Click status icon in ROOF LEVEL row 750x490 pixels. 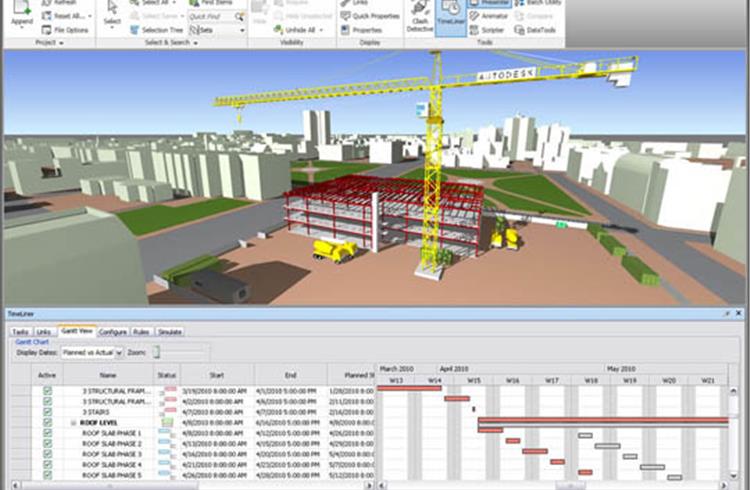[x=167, y=423]
